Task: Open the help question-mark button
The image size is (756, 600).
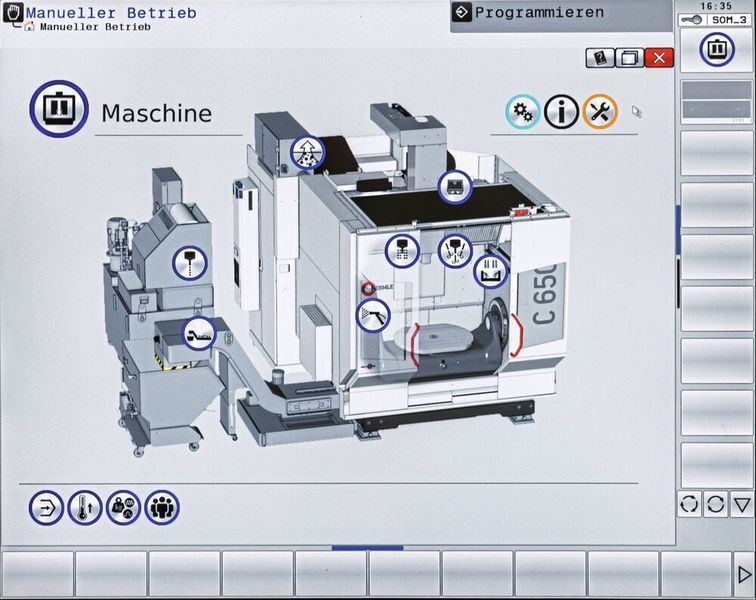Action: pyautogui.click(x=600, y=58)
